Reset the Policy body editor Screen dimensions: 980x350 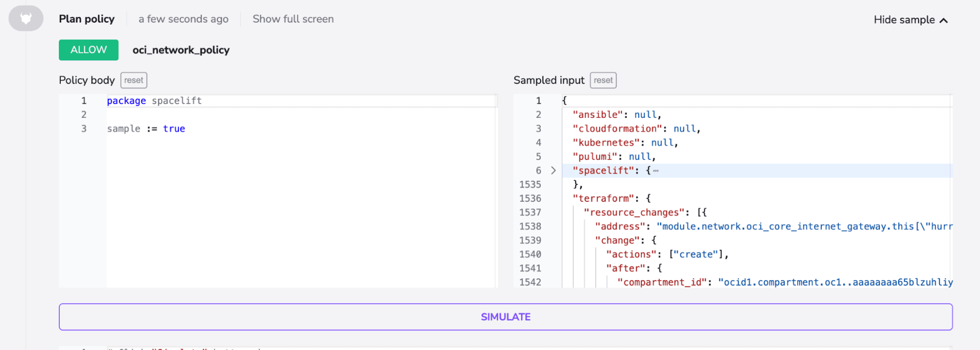[134, 80]
